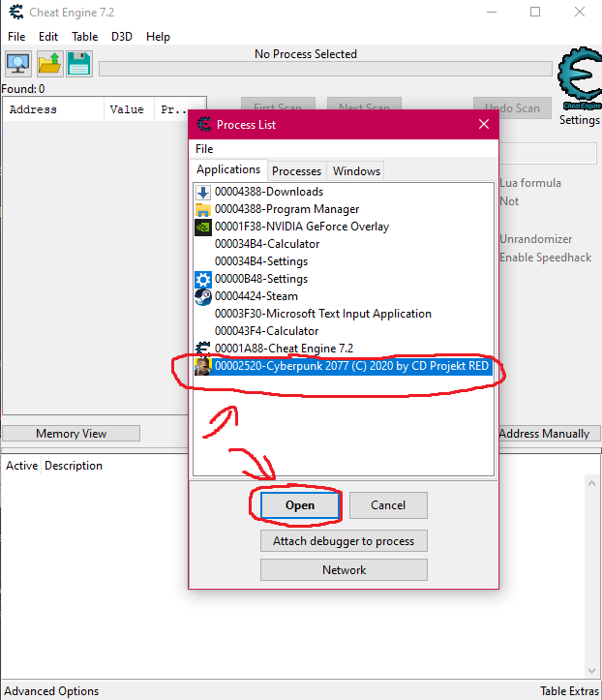Screen dimensions: 602x700
Task: Toggle the Unrandomizer option
Action: (535, 239)
